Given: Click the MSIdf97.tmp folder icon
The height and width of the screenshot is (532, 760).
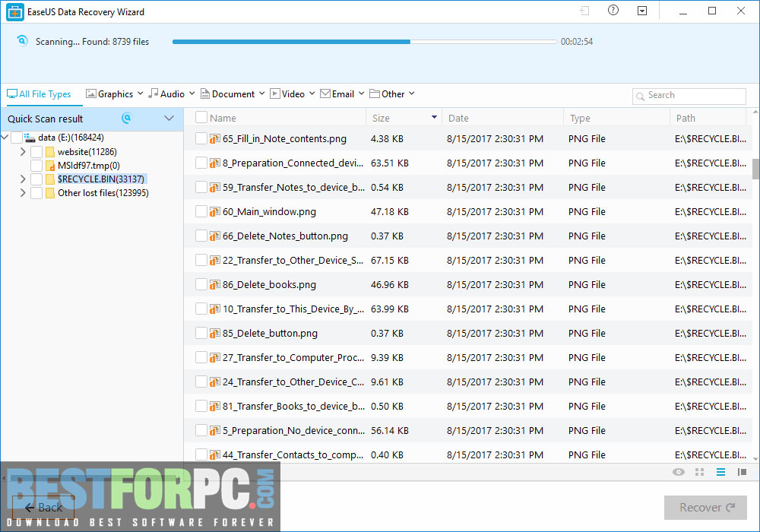Looking at the screenshot, I should pyautogui.click(x=50, y=166).
